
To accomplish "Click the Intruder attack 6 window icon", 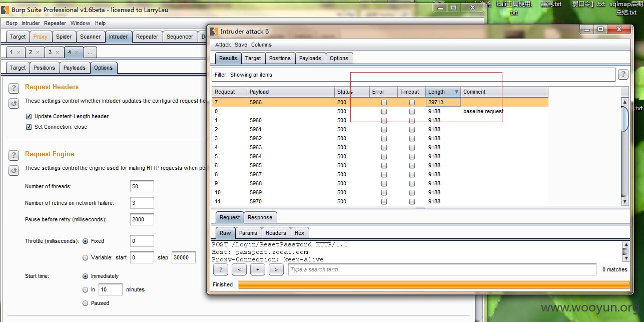I will pos(214,31).
